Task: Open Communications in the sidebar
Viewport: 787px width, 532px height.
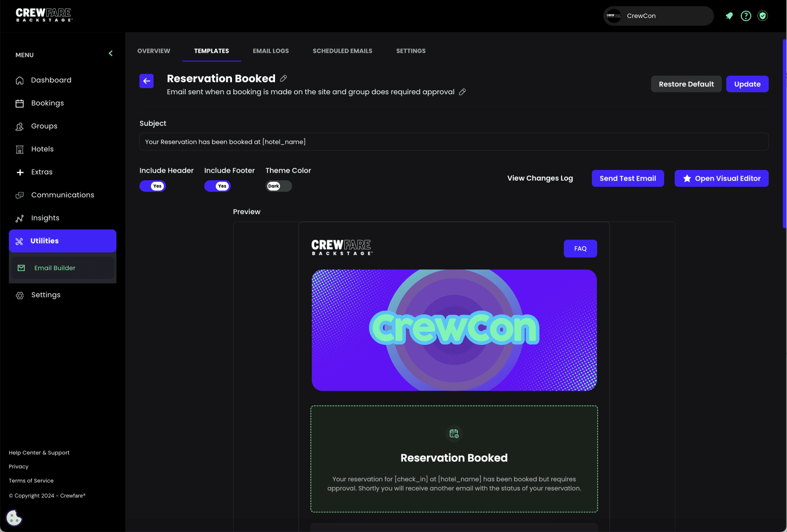Action: coord(62,195)
